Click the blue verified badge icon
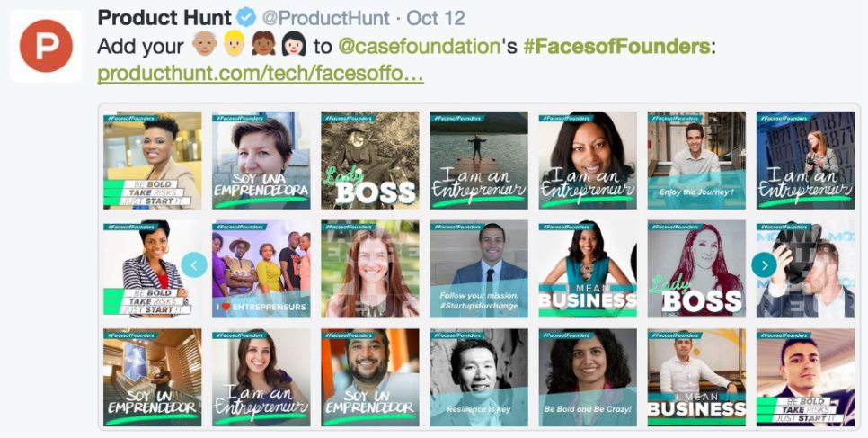This screenshot has height=438, width=868. [x=246, y=18]
